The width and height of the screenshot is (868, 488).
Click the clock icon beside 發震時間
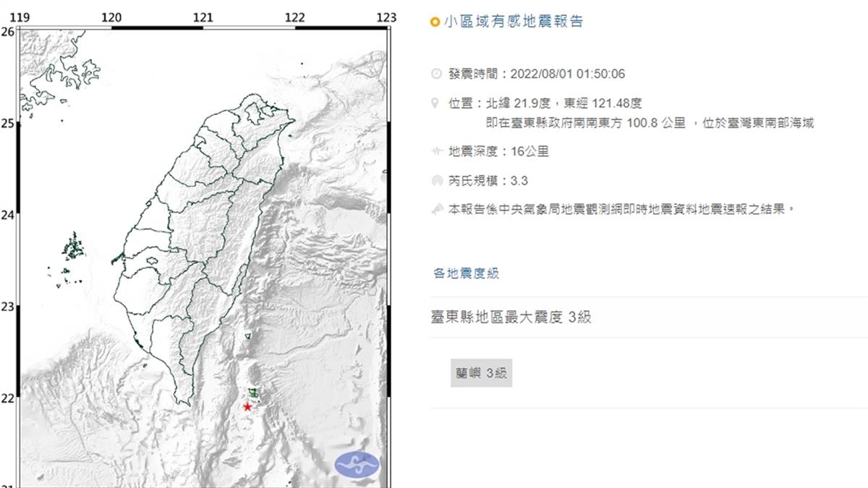pyautogui.click(x=435, y=74)
